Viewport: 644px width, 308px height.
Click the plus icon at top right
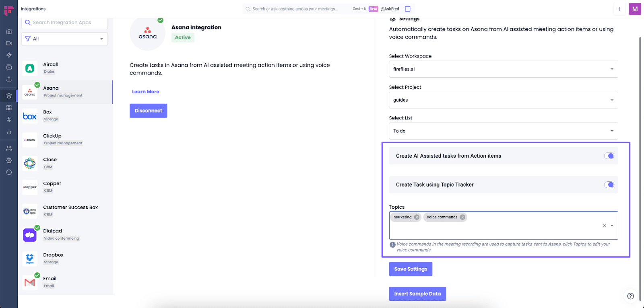click(x=619, y=9)
